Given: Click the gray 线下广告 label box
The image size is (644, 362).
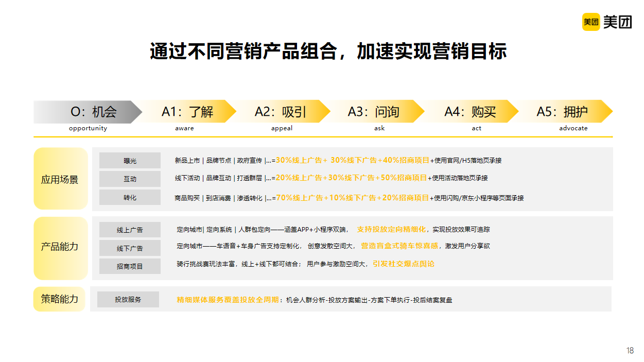Looking at the screenshot, I should coord(130,248).
